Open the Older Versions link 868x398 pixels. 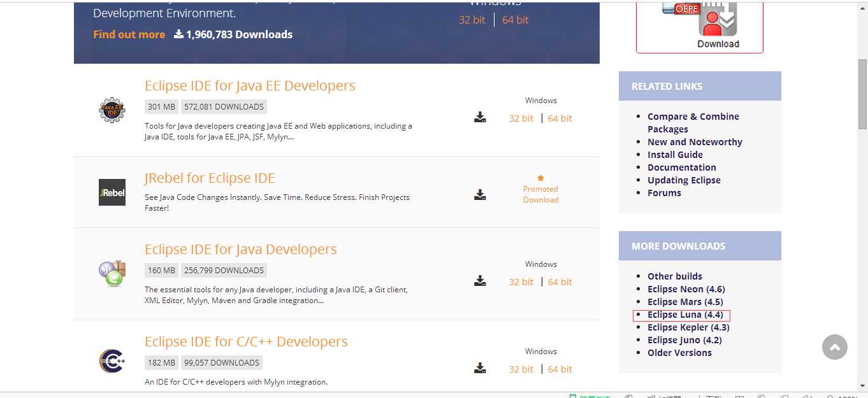[x=679, y=352]
